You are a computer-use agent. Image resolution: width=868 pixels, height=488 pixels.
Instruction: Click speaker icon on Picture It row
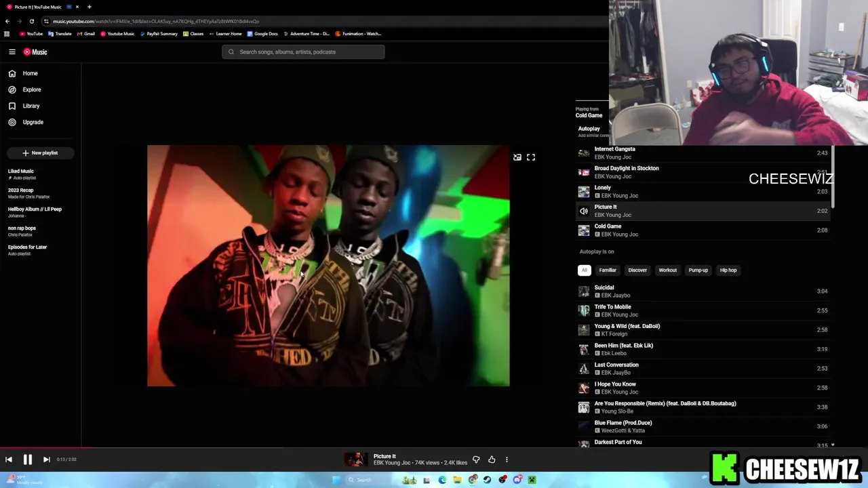point(584,211)
